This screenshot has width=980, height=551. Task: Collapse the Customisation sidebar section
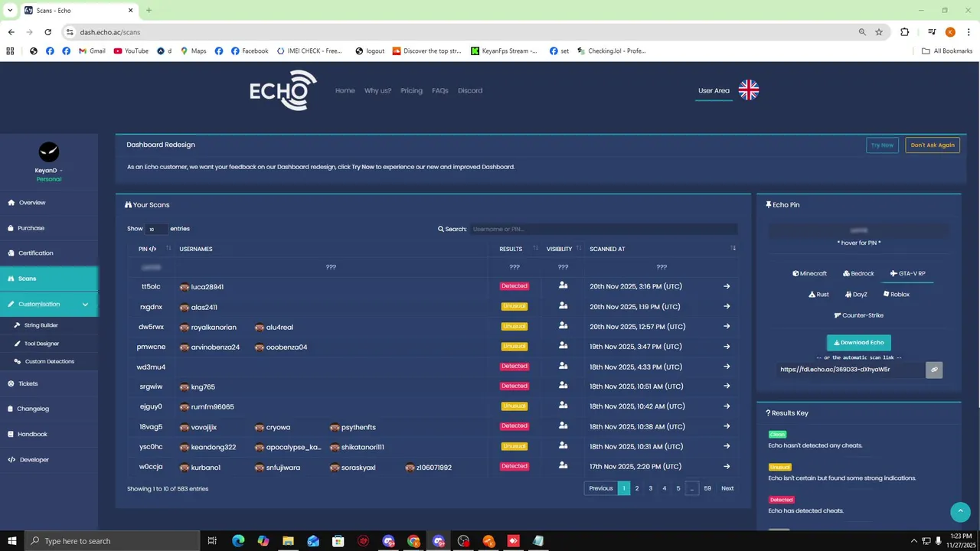pyautogui.click(x=49, y=304)
